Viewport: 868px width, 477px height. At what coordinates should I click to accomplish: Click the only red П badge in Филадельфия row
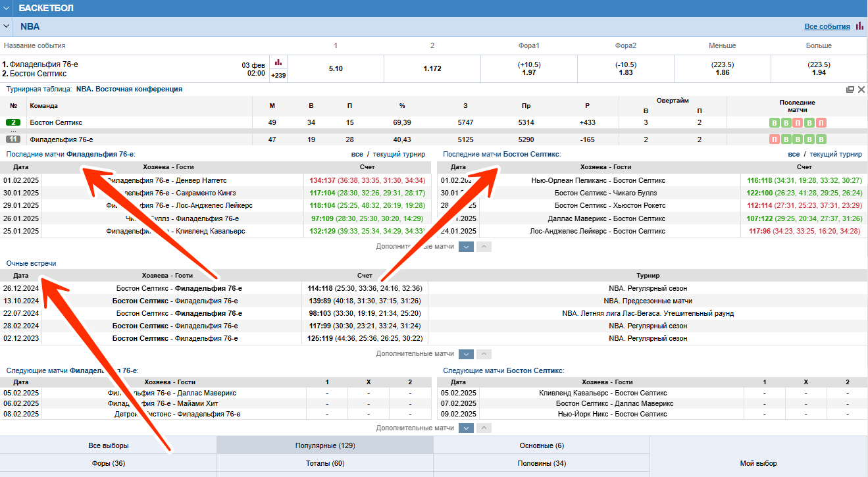click(775, 139)
